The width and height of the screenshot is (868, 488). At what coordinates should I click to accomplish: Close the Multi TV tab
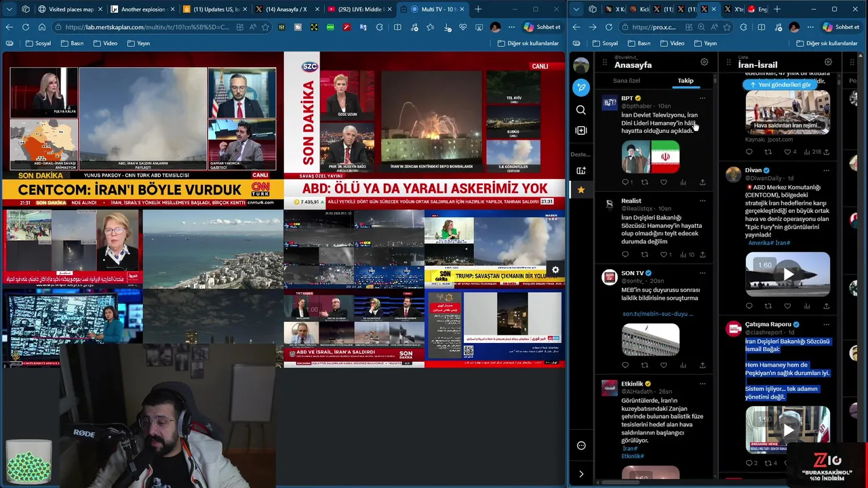point(461,9)
